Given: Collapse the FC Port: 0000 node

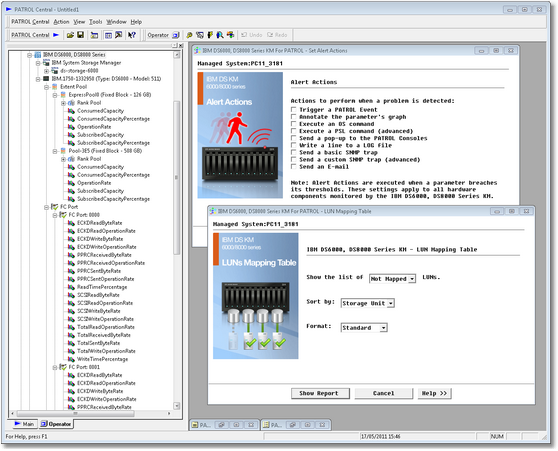Looking at the screenshot, I should pyautogui.click(x=55, y=215).
